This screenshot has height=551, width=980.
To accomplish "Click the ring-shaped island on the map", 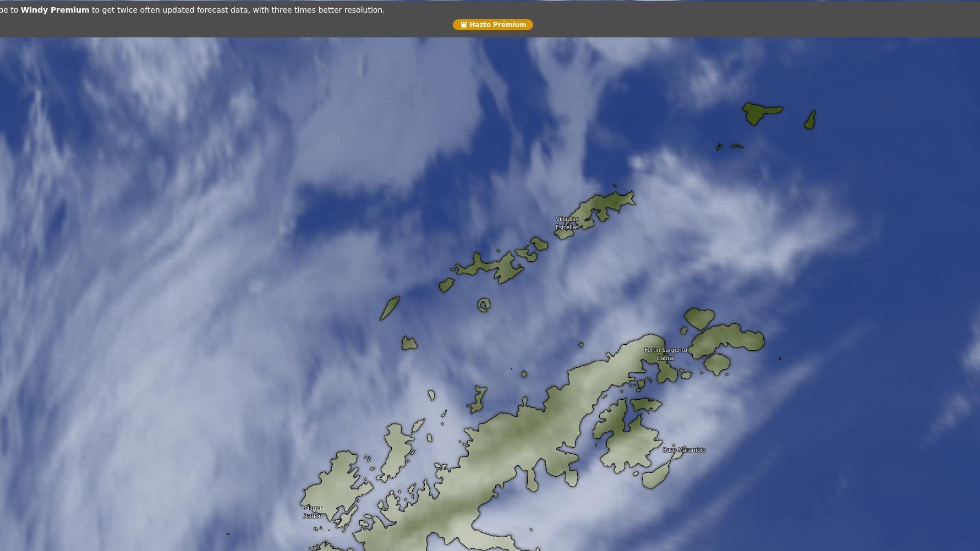I will coord(484,305).
